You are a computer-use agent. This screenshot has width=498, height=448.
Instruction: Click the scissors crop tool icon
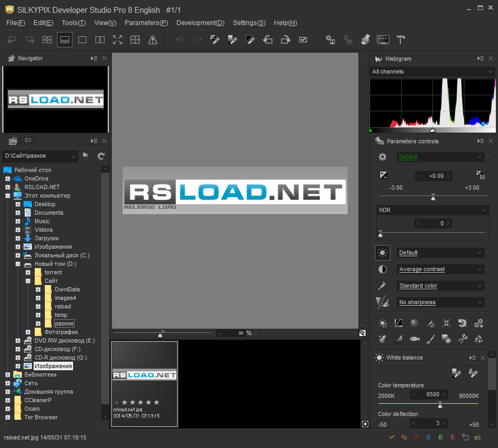pos(463,339)
